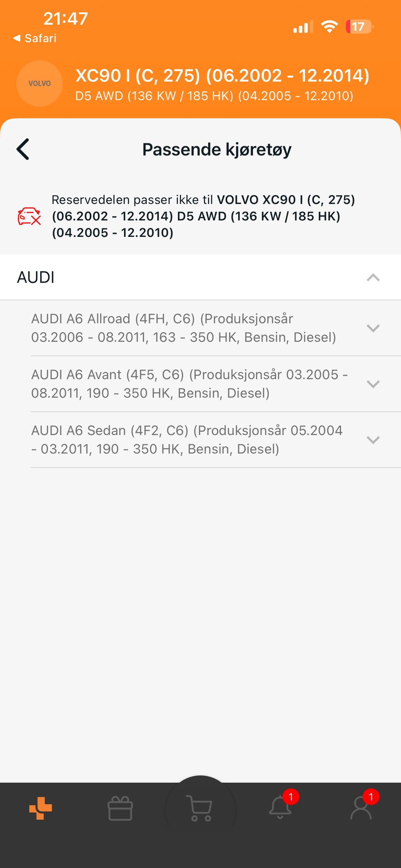Open the gift box bonus tab
This screenshot has width=401, height=868.
point(120,808)
